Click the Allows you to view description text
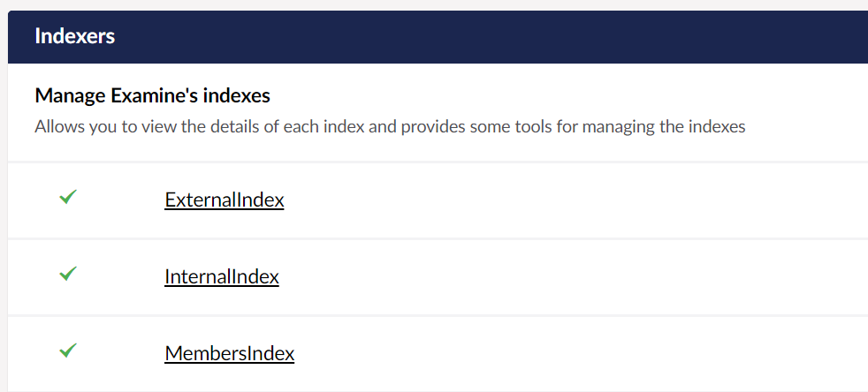 [x=390, y=126]
